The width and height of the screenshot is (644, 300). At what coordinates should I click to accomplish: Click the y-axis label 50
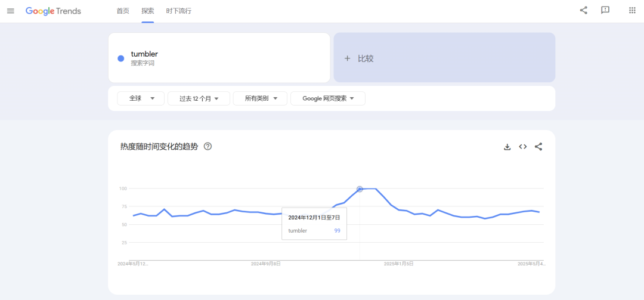coord(124,224)
